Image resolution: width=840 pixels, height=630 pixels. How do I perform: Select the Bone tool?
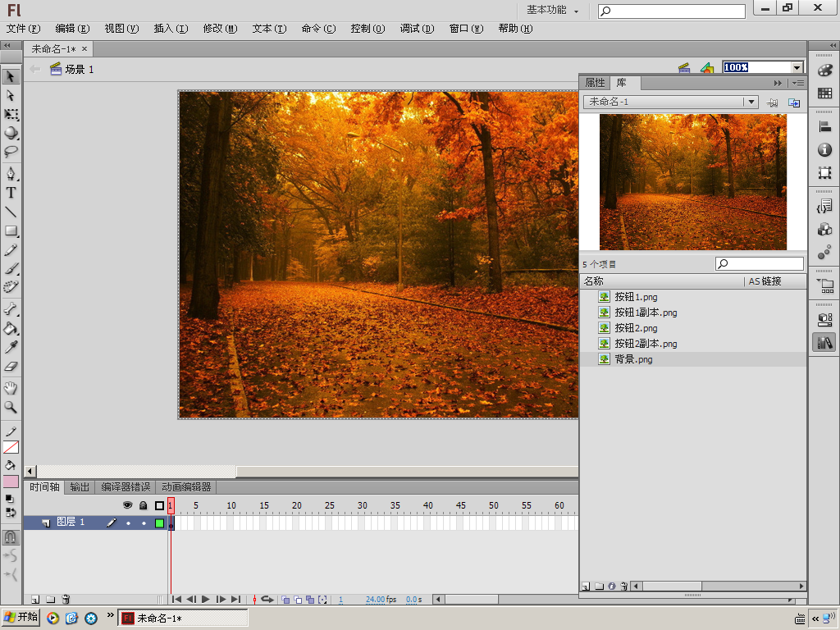[10, 309]
